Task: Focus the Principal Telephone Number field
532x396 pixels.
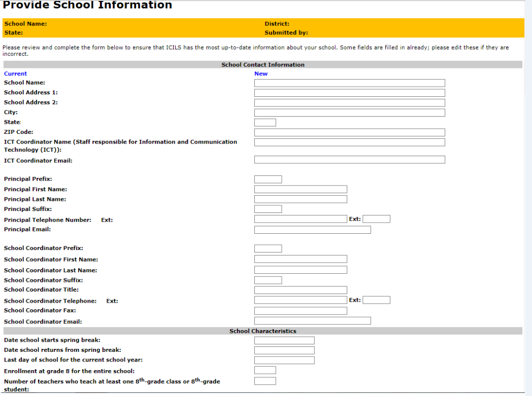Action: tap(301, 219)
